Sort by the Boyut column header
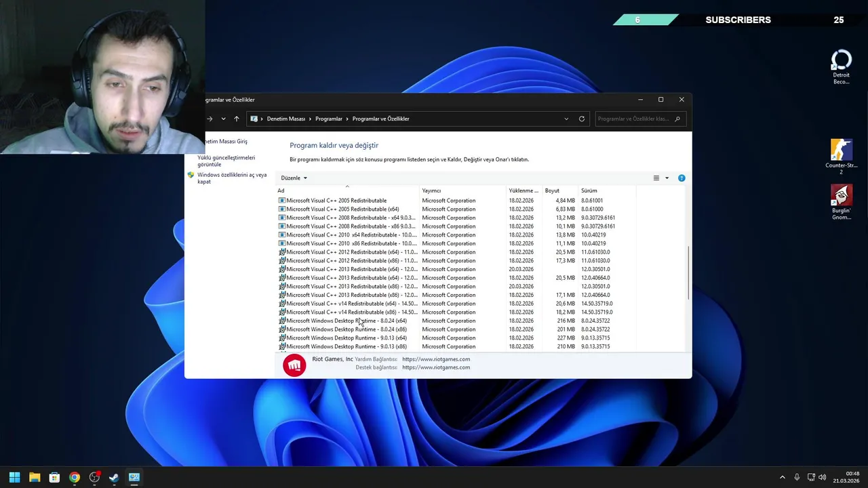This screenshot has width=868, height=488. pos(560,190)
